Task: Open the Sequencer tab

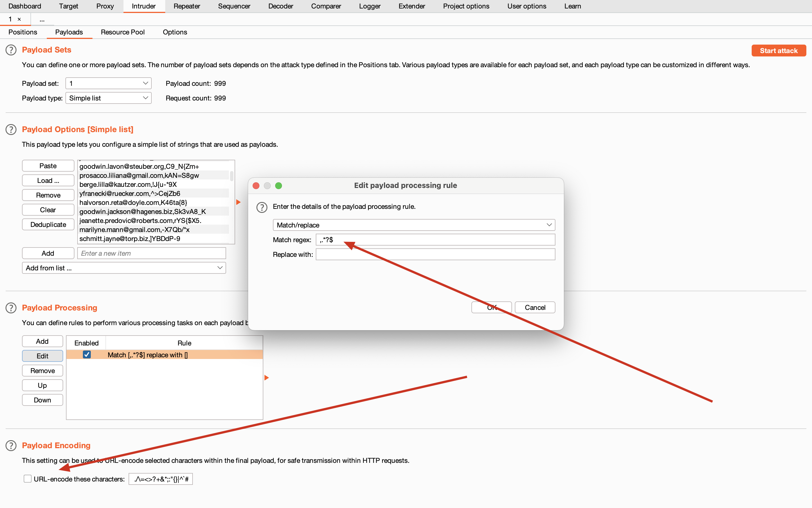Action: pos(234,6)
